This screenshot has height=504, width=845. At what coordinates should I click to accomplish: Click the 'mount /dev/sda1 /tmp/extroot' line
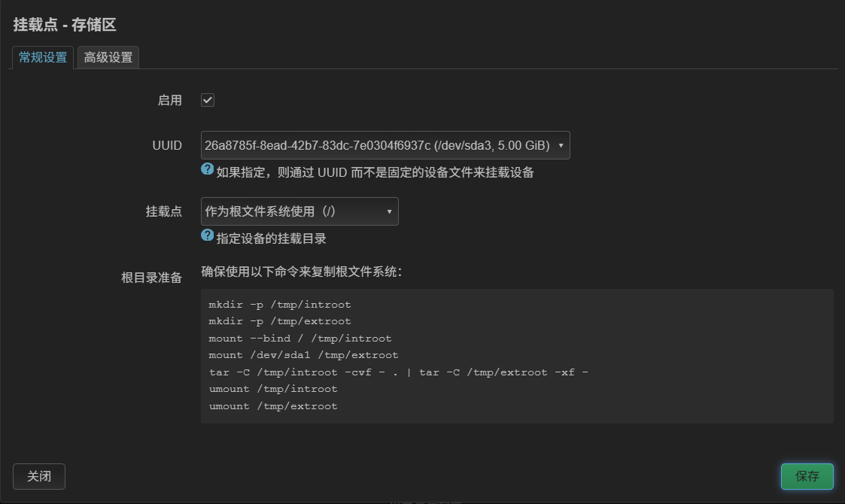(303, 355)
